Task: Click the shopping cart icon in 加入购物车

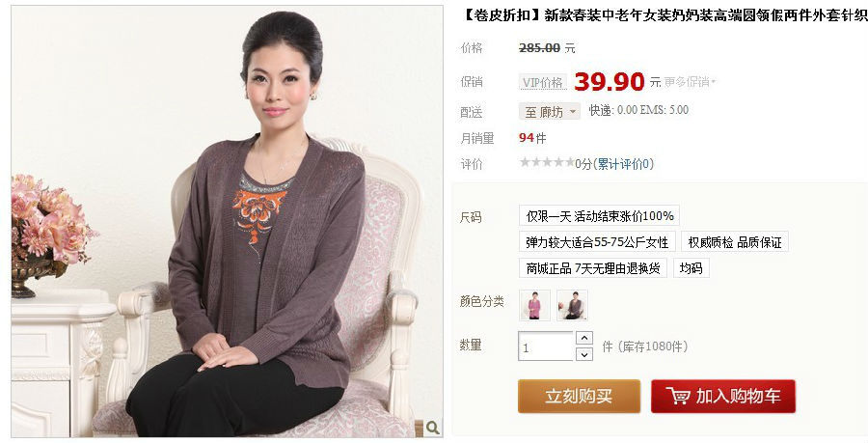Action: tap(678, 396)
